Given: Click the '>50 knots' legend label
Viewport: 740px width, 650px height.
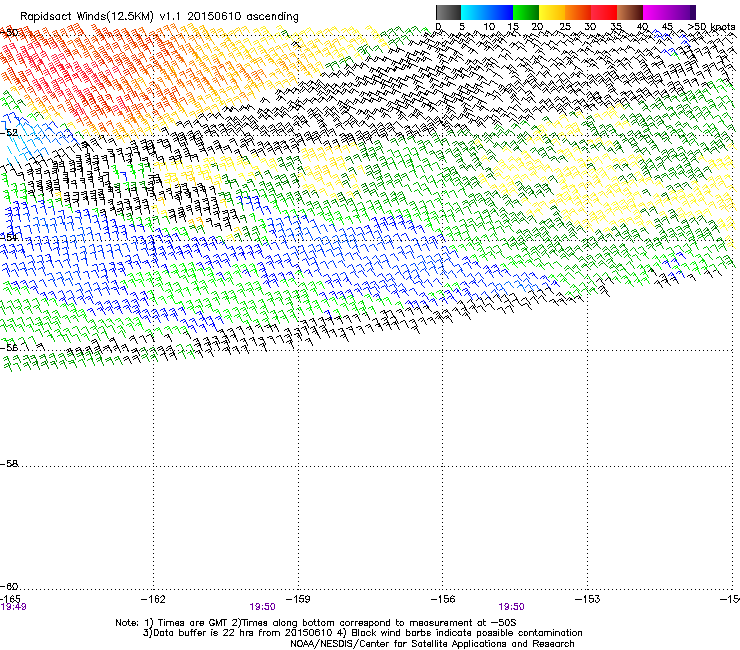Looking at the screenshot, I should pyautogui.click(x=711, y=27).
